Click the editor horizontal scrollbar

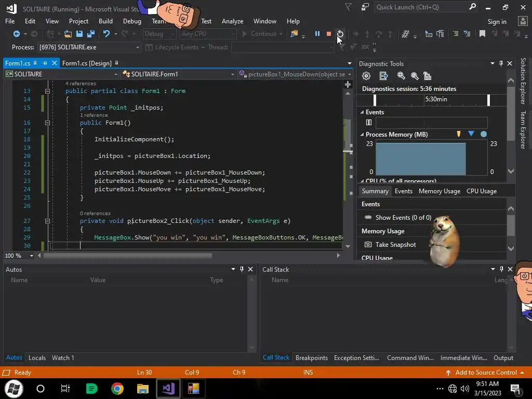tap(128, 256)
